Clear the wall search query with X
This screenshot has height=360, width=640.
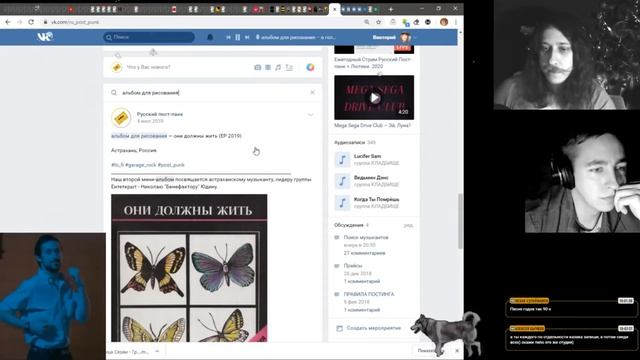[x=313, y=93]
